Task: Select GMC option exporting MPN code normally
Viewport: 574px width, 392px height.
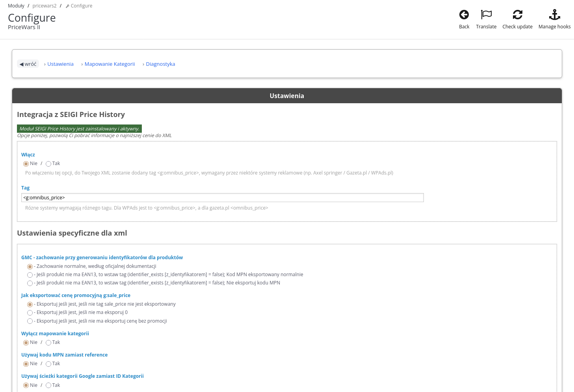Action: coord(30,275)
